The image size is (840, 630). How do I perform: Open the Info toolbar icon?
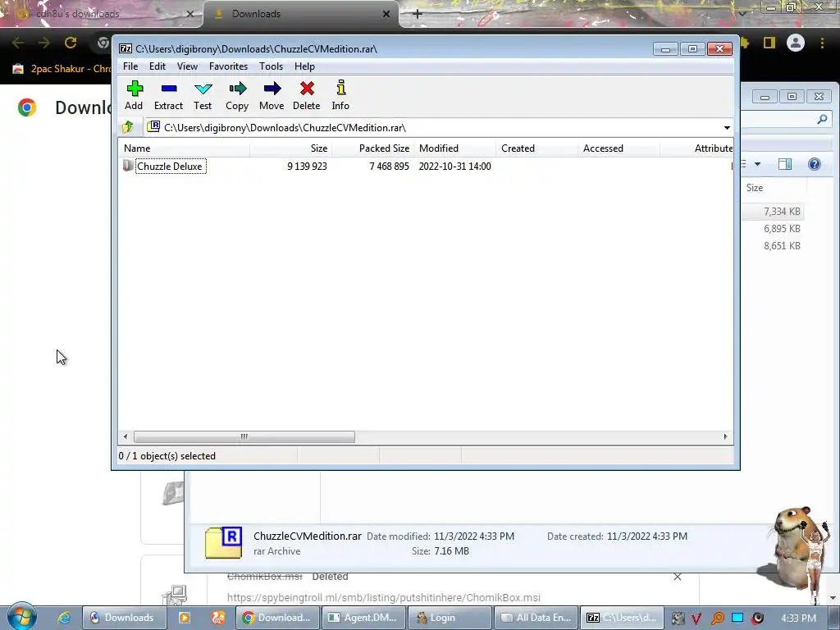click(x=340, y=95)
